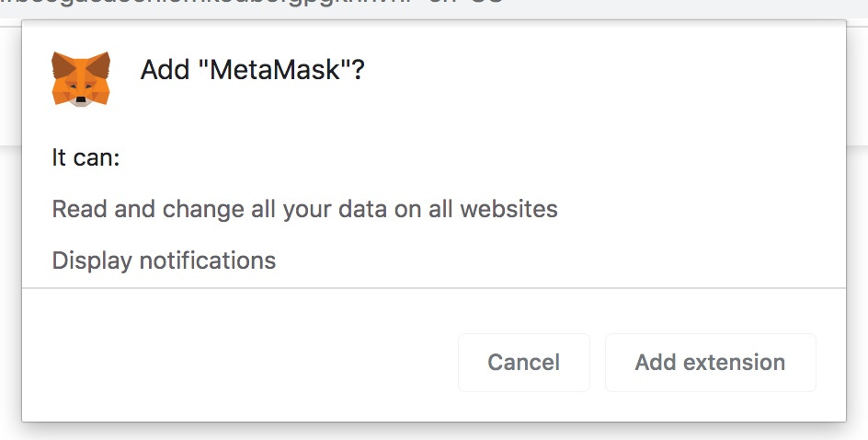Click the empty footer area left of Cancel
This screenshot has height=440, width=868.
click(x=238, y=363)
